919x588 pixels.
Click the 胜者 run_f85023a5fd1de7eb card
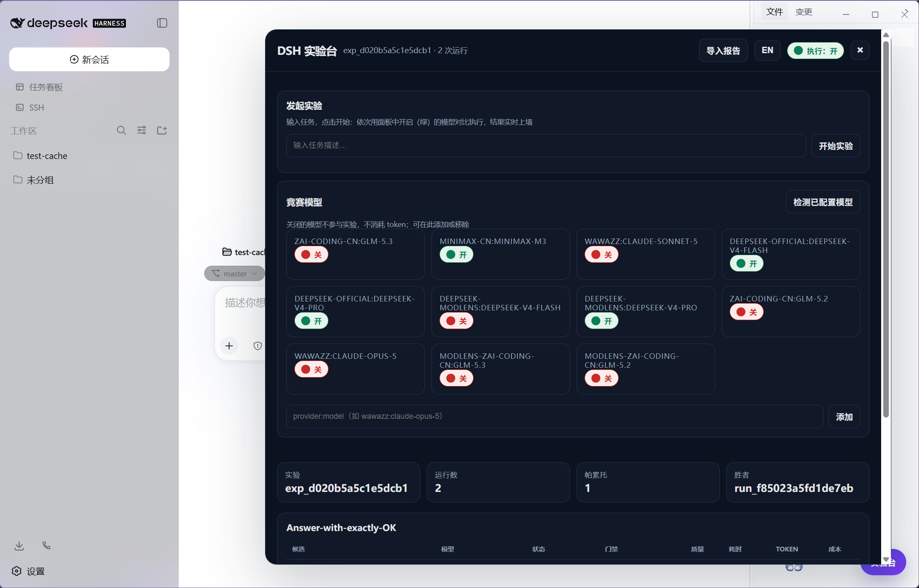click(797, 482)
